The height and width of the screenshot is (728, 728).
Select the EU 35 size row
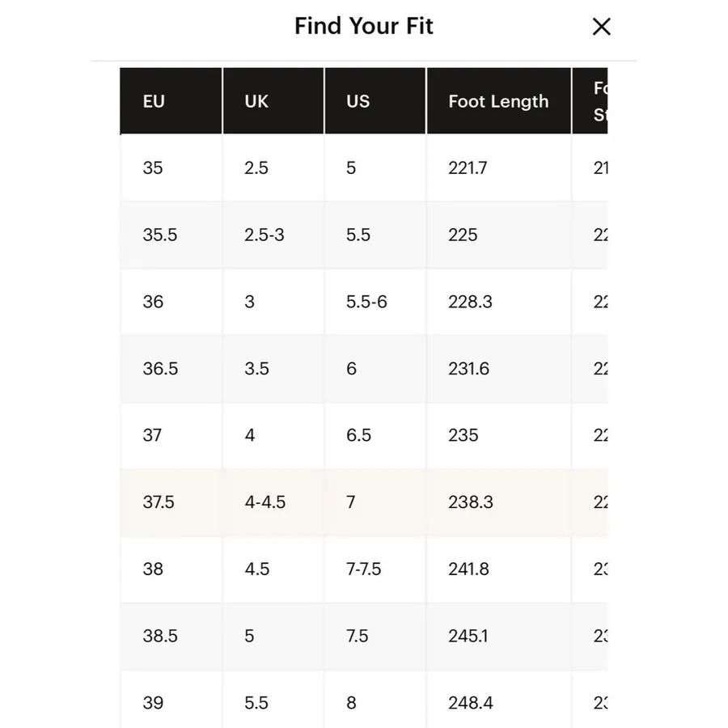tap(364, 167)
